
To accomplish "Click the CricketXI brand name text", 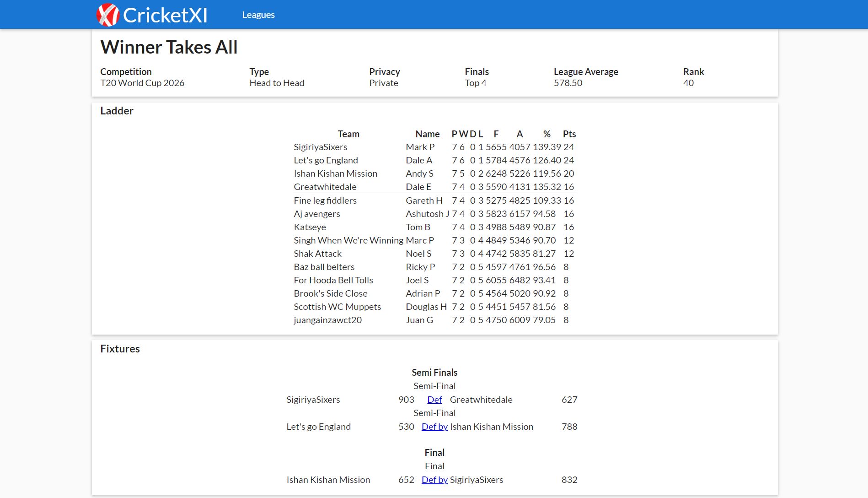I will coord(165,15).
